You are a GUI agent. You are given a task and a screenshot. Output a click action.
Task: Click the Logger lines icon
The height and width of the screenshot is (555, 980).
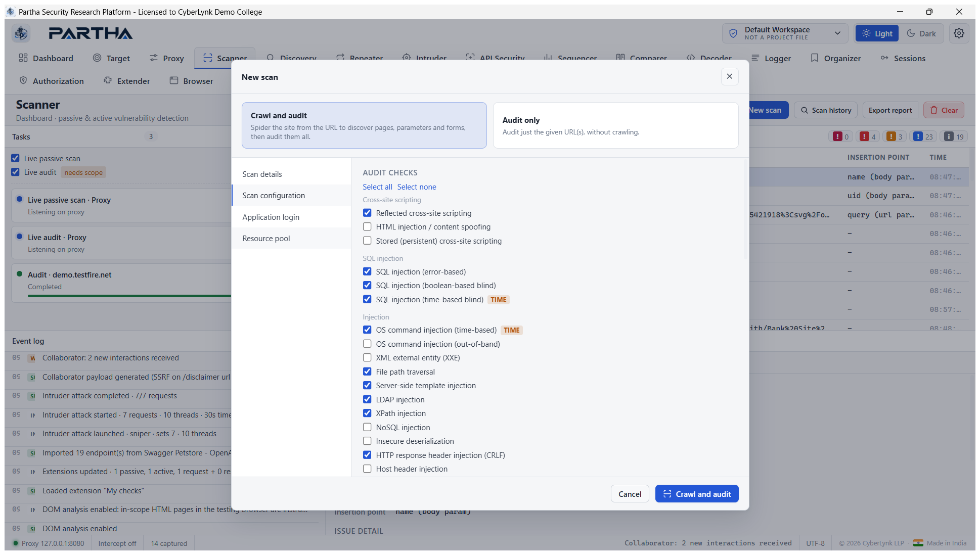(x=755, y=58)
